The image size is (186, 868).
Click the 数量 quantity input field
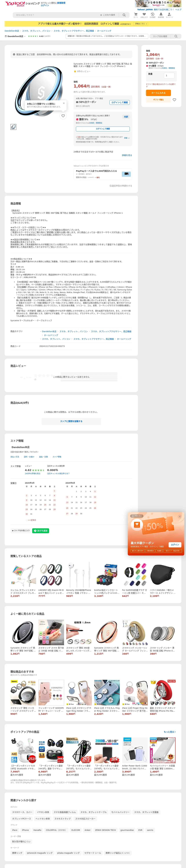[x=169, y=76]
